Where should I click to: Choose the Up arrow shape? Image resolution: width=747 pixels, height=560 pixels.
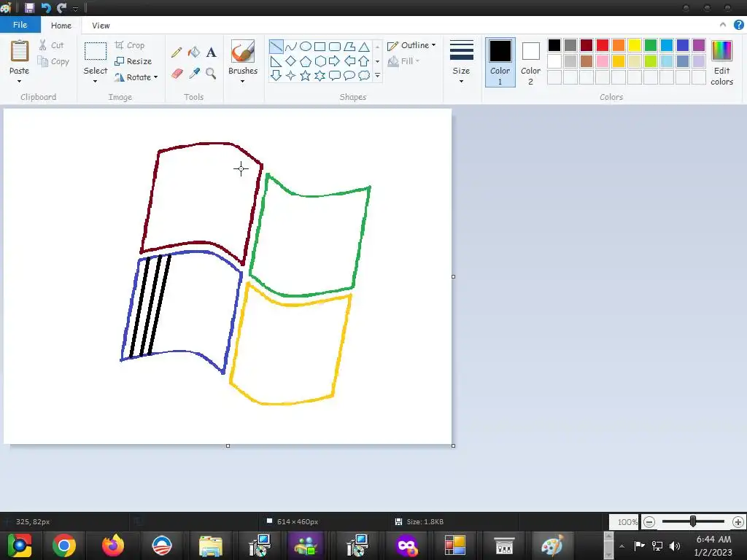pyautogui.click(x=364, y=61)
